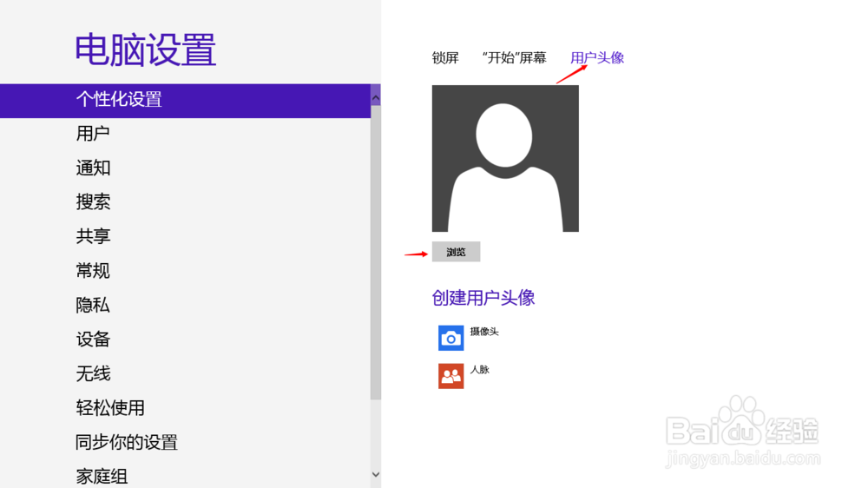The height and width of the screenshot is (488, 868).
Task: Click the sidebar scroll-up arrow
Action: (x=376, y=98)
